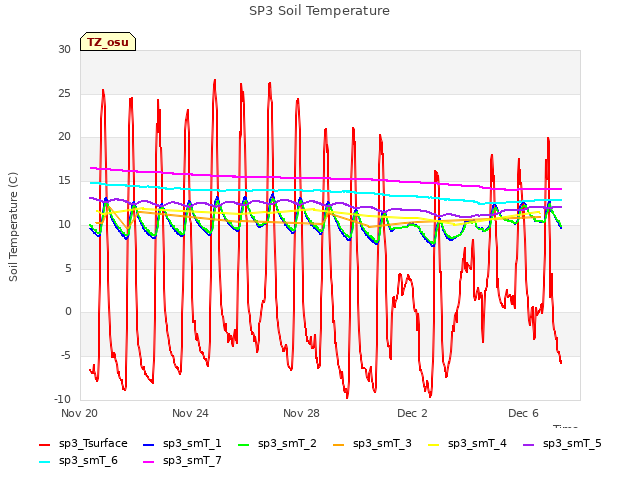This screenshot has height=480, width=640.
Task: Click the sp3_smT_6 legend label
Action: point(88,460)
